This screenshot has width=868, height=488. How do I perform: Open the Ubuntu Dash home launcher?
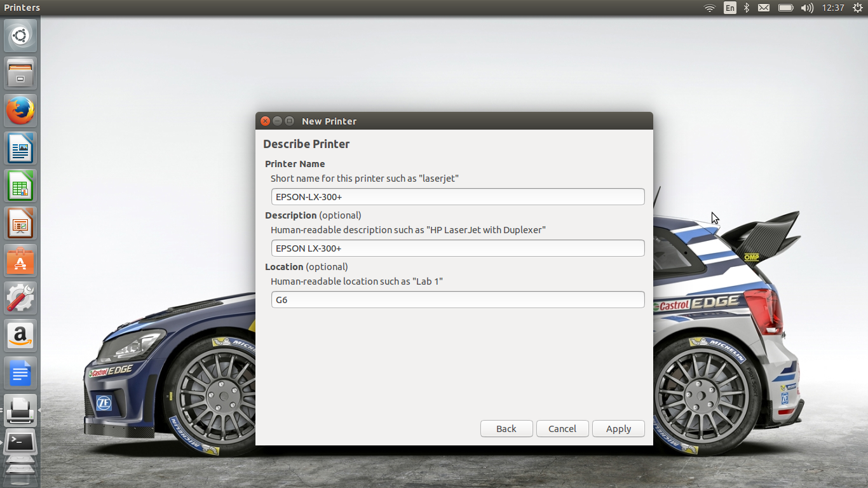pos(20,36)
